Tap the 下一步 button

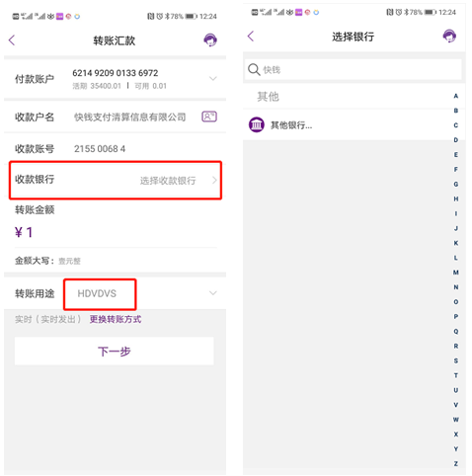115,352
